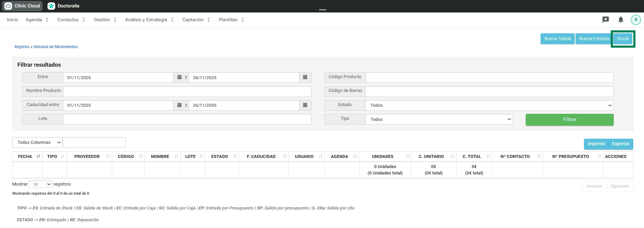Screen dimensions: 644x228
Task: Open calendar picker for Entre start date
Action: 180,77
